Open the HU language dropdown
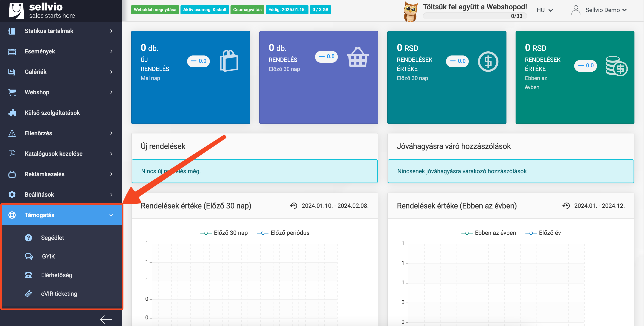Screen dimensions: 644x326 tap(545, 10)
